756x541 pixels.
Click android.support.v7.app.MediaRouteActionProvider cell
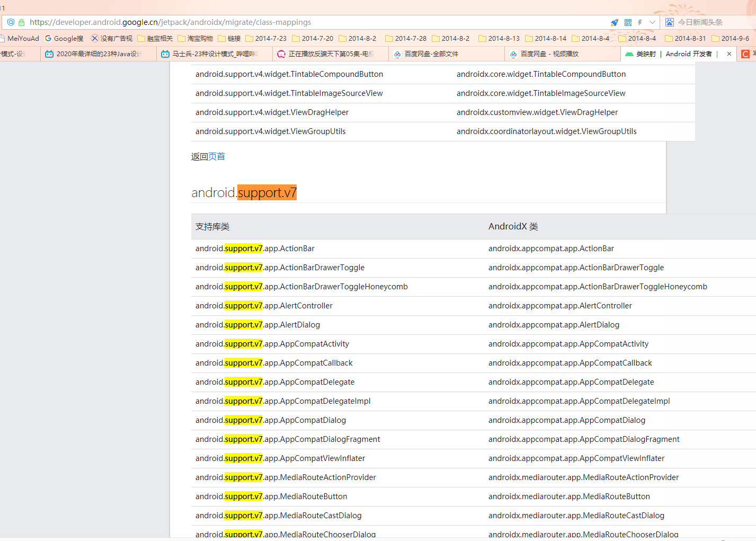point(286,477)
